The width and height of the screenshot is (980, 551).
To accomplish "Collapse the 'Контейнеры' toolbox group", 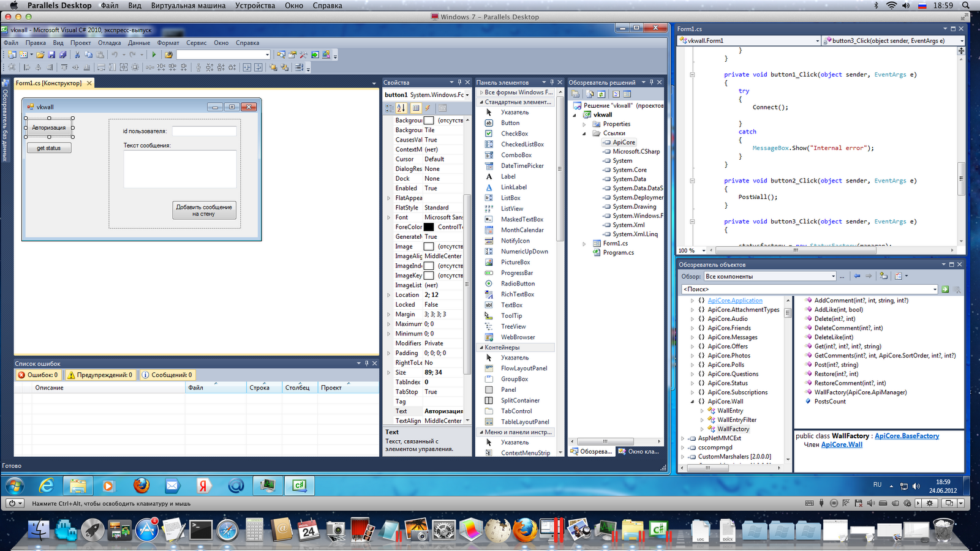I will point(481,348).
